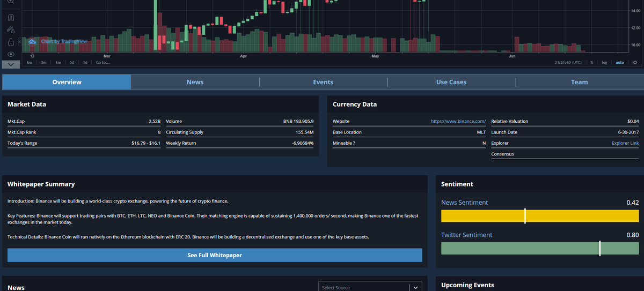Click Weekly Return value -6.90684%
644x291 pixels.
coord(303,143)
